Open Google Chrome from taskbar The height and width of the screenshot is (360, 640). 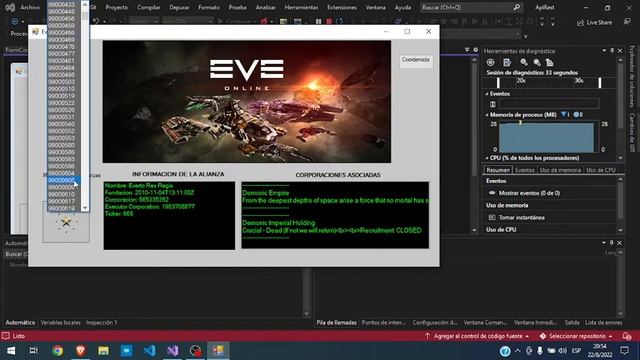pyautogui.click(x=58, y=351)
